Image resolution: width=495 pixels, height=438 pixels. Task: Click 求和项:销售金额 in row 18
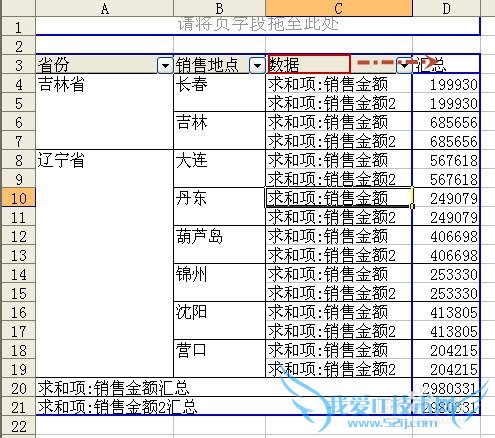point(339,350)
